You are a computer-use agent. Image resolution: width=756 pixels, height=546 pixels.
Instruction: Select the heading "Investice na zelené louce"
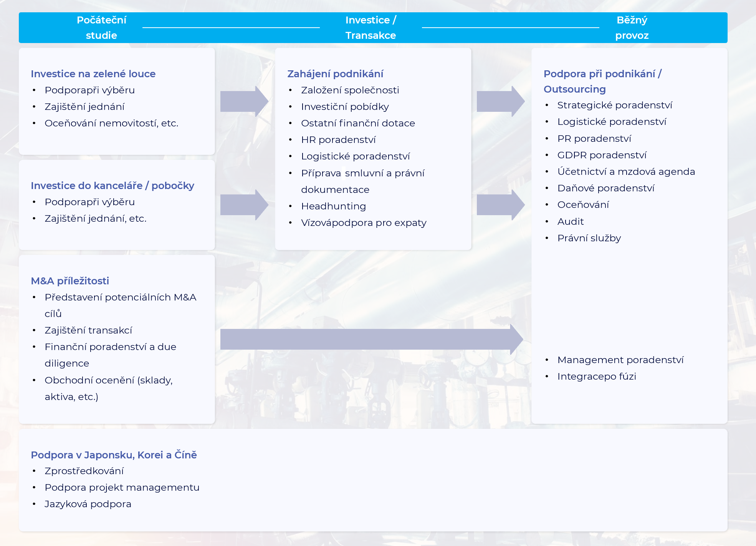click(93, 74)
